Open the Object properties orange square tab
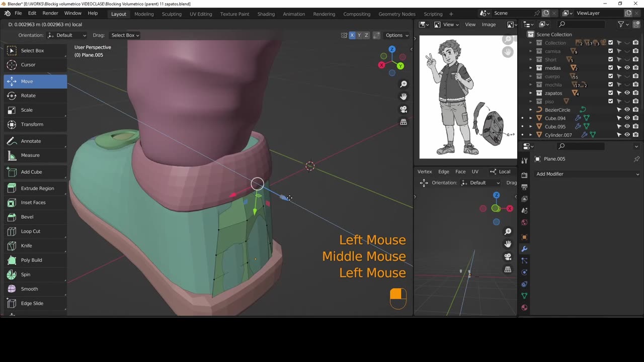The height and width of the screenshot is (362, 644). [524, 237]
